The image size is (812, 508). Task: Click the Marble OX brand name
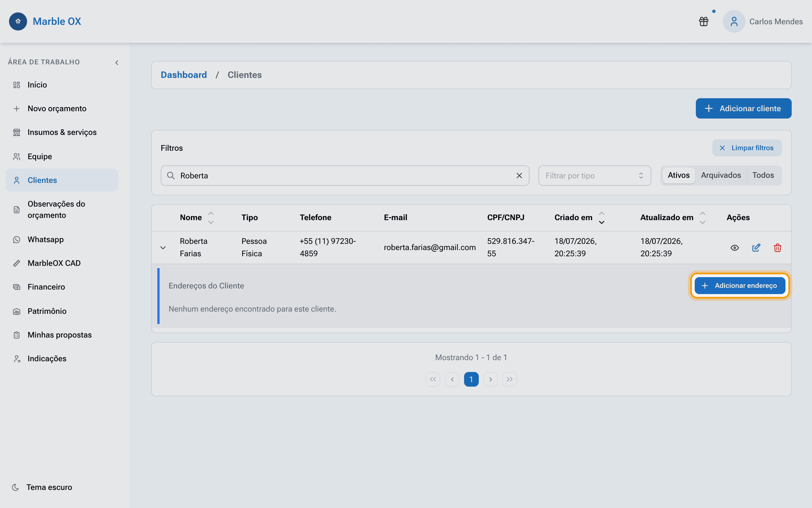tap(57, 21)
